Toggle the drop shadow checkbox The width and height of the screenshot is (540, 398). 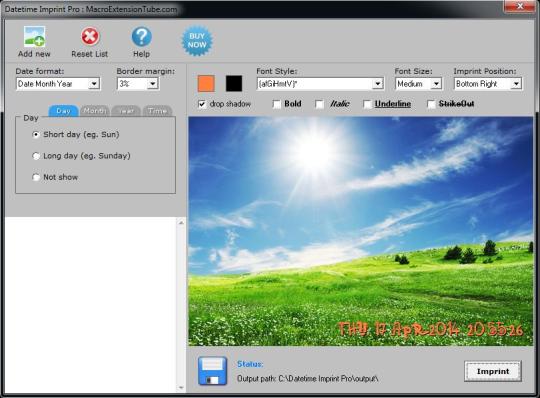[x=202, y=104]
